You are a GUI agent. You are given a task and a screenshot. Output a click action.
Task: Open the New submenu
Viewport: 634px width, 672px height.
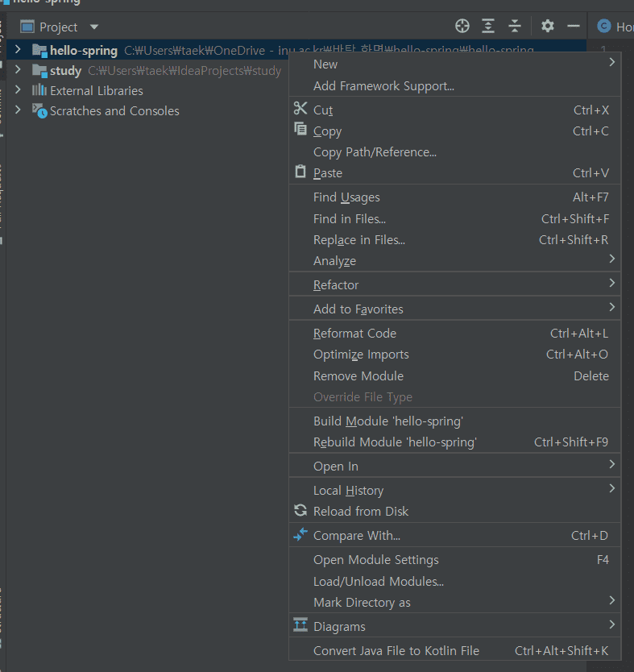[455, 64]
